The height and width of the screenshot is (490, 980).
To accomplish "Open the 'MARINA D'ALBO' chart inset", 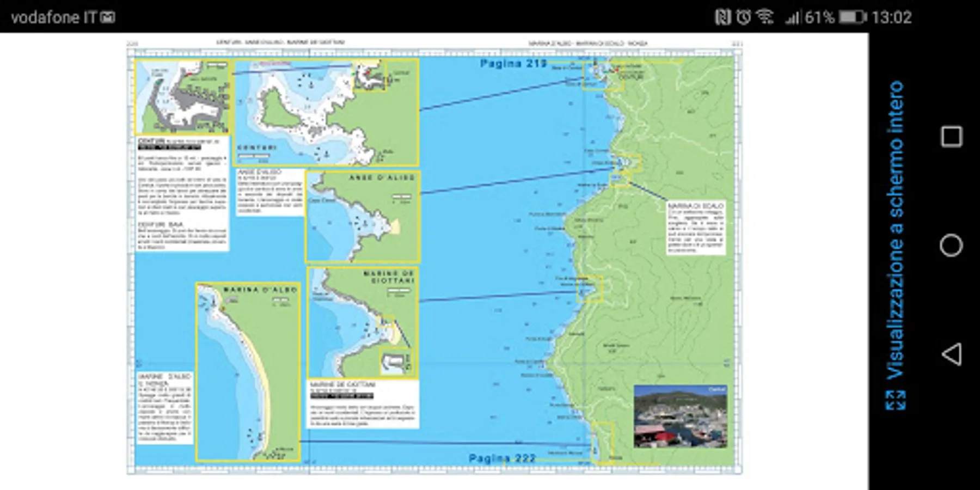I will coord(248,372).
